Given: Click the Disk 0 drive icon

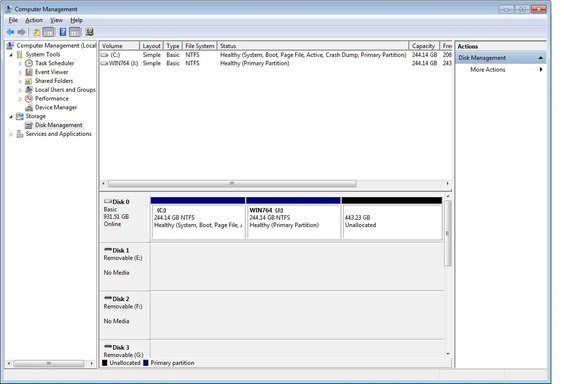Looking at the screenshot, I should coord(108,201).
